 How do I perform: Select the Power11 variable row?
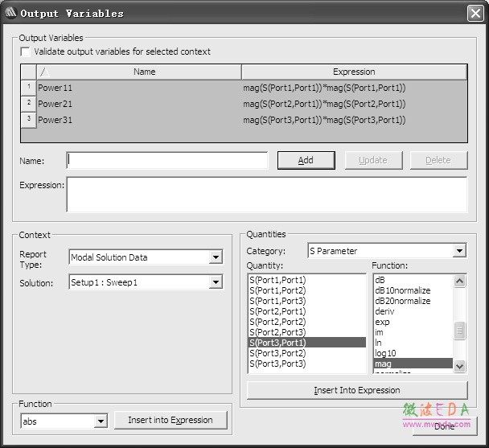pos(137,88)
